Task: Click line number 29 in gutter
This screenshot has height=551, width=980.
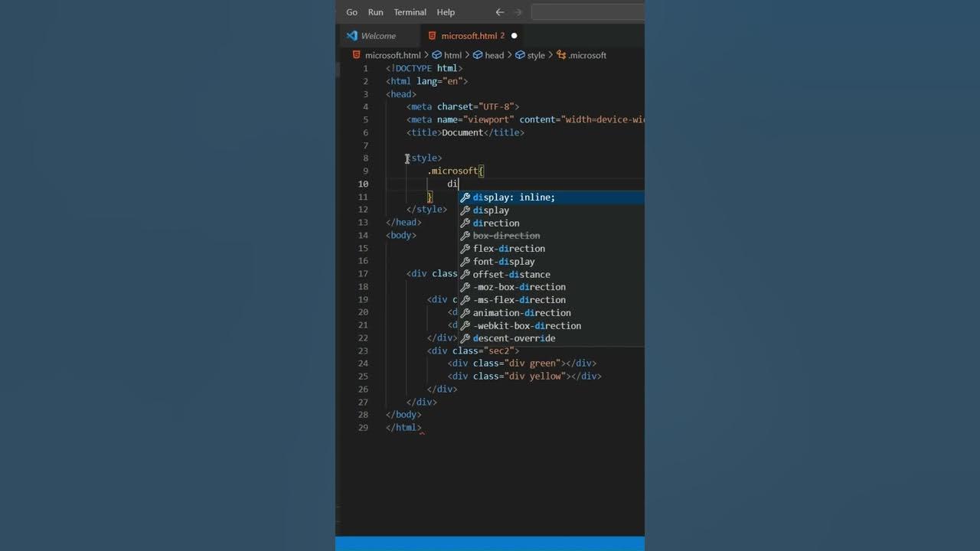Action: coord(363,427)
